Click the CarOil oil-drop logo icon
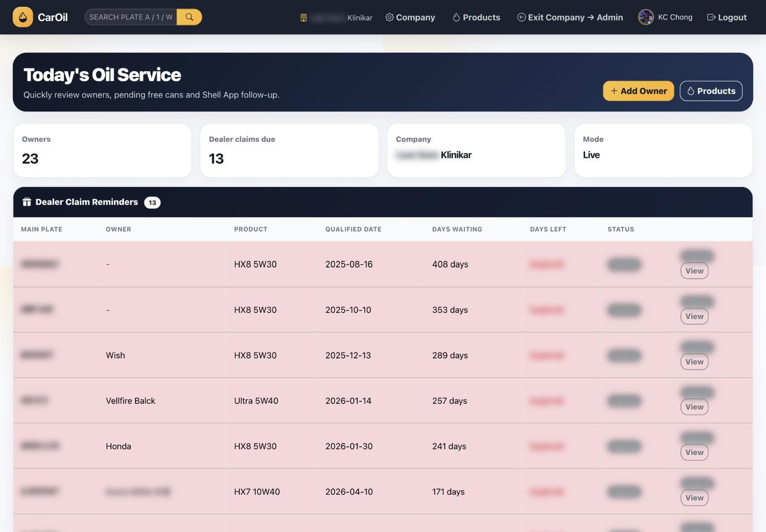The width and height of the screenshot is (766, 532). (23, 17)
